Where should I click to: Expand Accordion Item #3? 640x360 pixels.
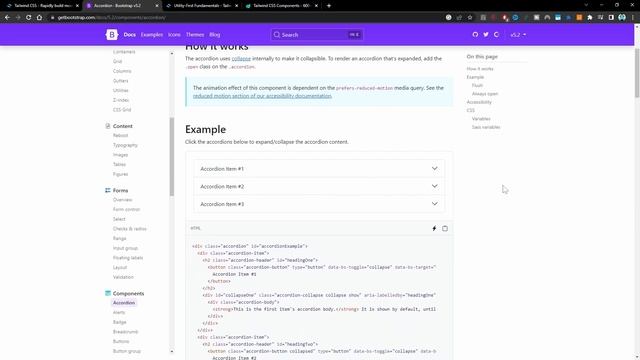[319, 204]
